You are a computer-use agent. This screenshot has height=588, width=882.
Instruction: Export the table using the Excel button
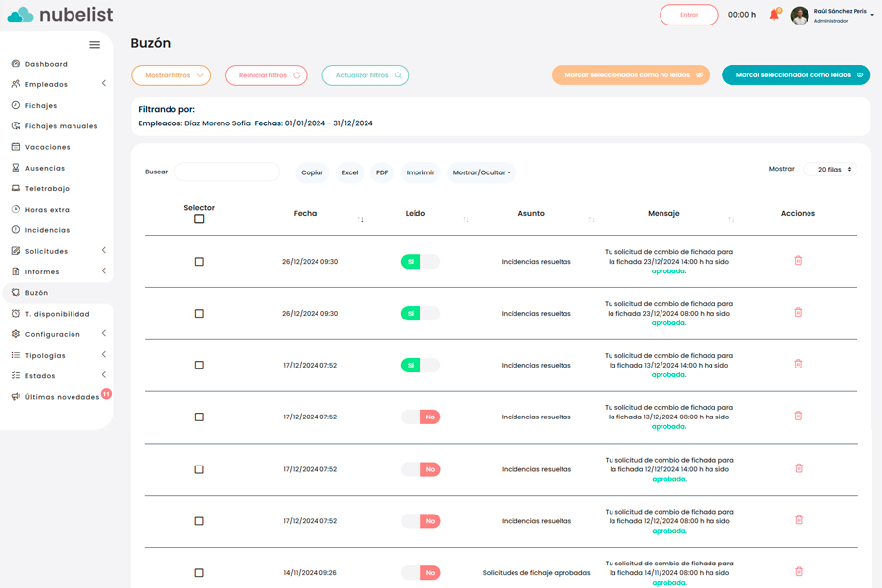(350, 172)
